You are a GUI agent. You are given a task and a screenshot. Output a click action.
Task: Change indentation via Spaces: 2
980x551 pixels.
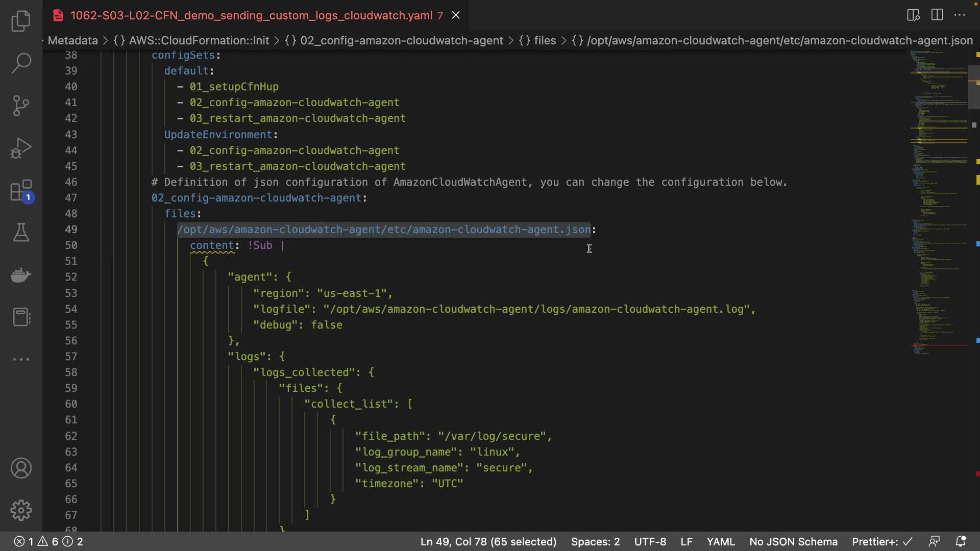click(x=595, y=541)
